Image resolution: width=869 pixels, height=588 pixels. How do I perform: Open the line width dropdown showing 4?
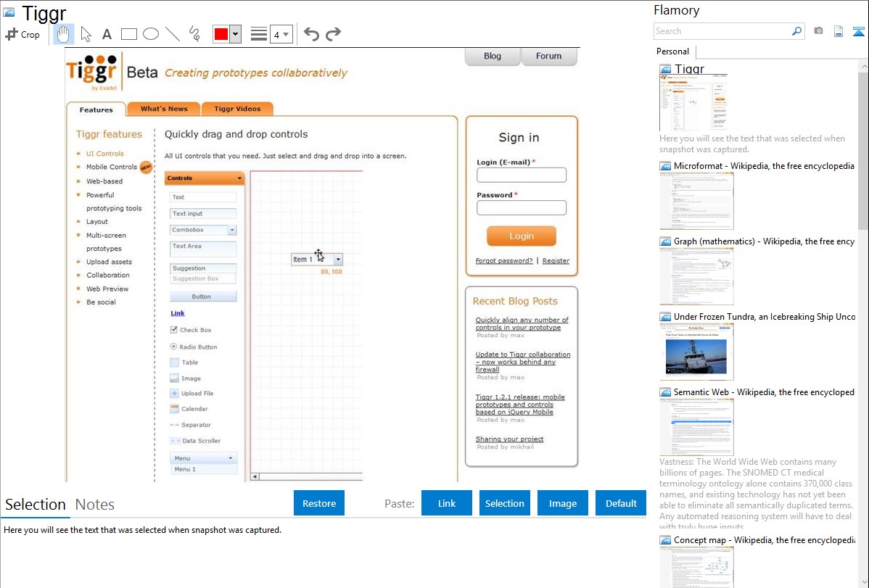[x=281, y=34]
